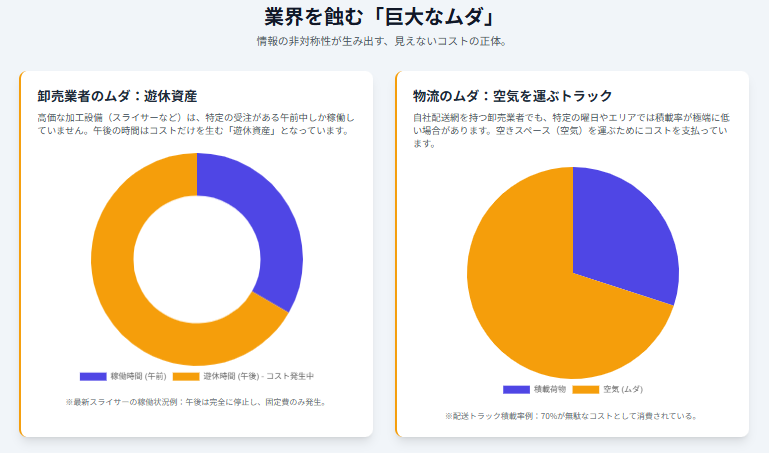Click the footnote about 配送トラック積載率例

[x=572, y=415]
